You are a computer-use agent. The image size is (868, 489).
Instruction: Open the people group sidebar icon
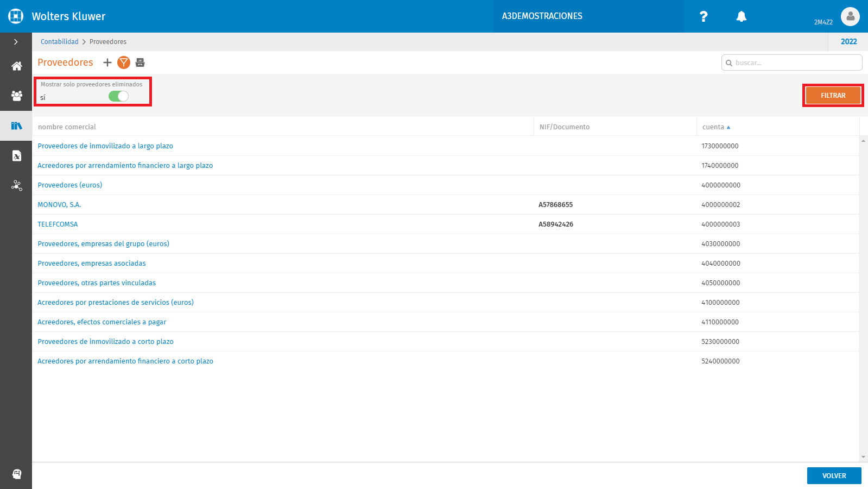17,96
